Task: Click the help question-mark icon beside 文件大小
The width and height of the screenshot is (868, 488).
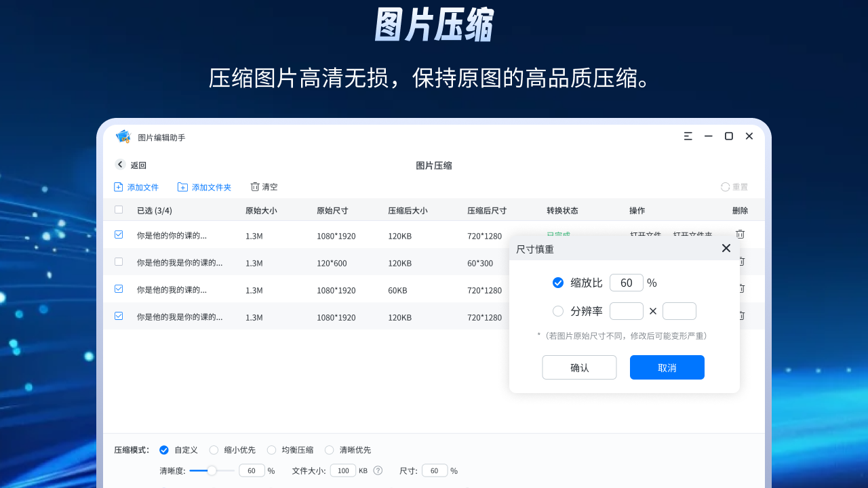Action: (378, 470)
